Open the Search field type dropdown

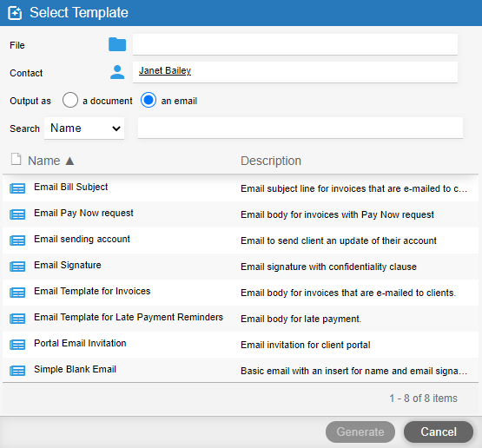[x=84, y=128]
